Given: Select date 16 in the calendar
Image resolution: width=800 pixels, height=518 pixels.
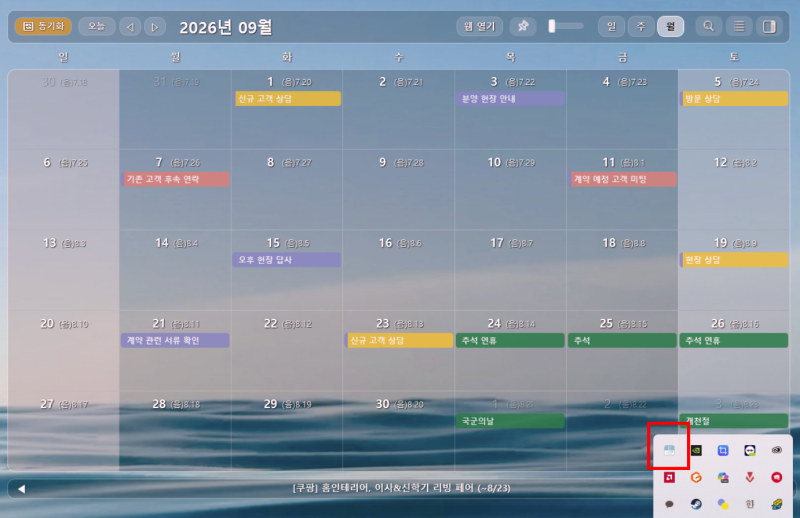Looking at the screenshot, I should coord(385,243).
